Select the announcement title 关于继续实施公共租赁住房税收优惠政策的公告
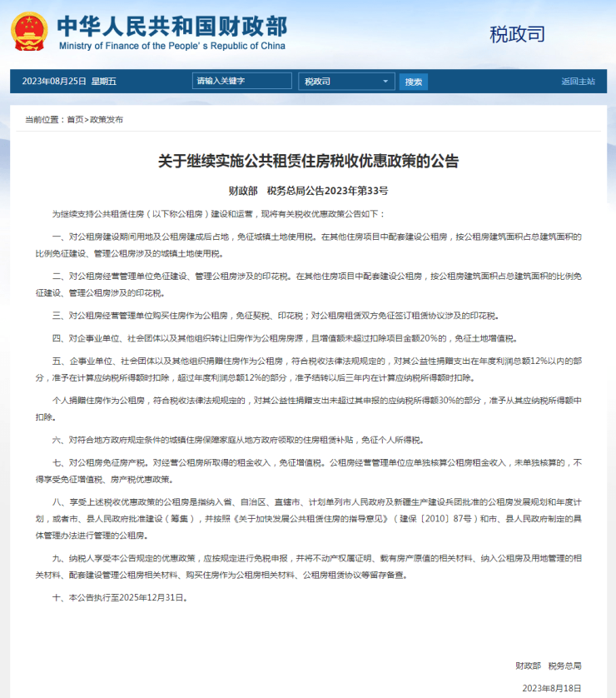616x698 pixels. coord(308,161)
